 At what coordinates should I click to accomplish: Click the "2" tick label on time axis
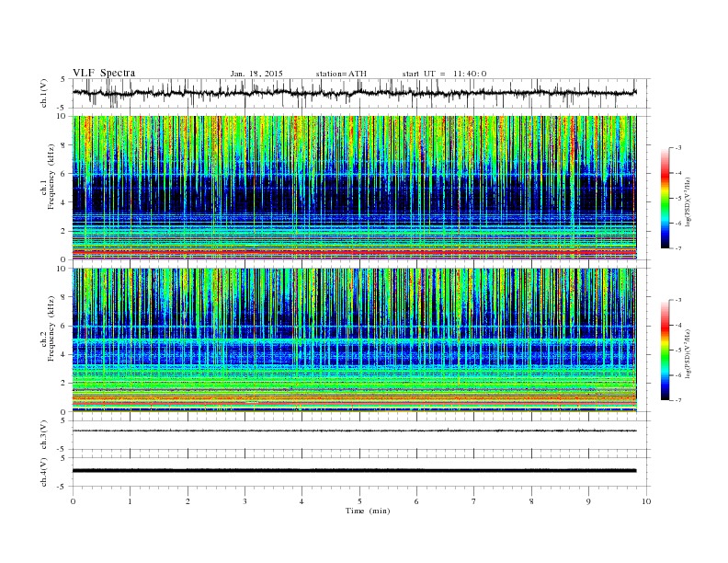(x=188, y=501)
